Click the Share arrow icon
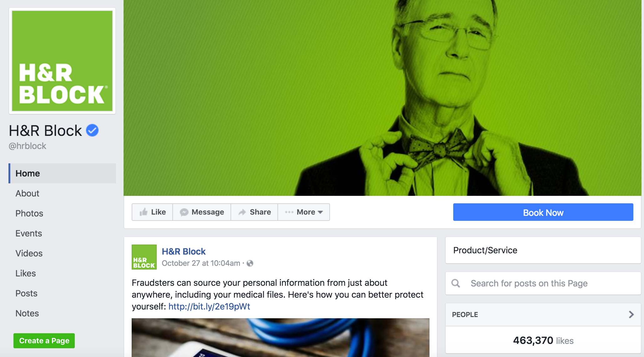 [242, 212]
